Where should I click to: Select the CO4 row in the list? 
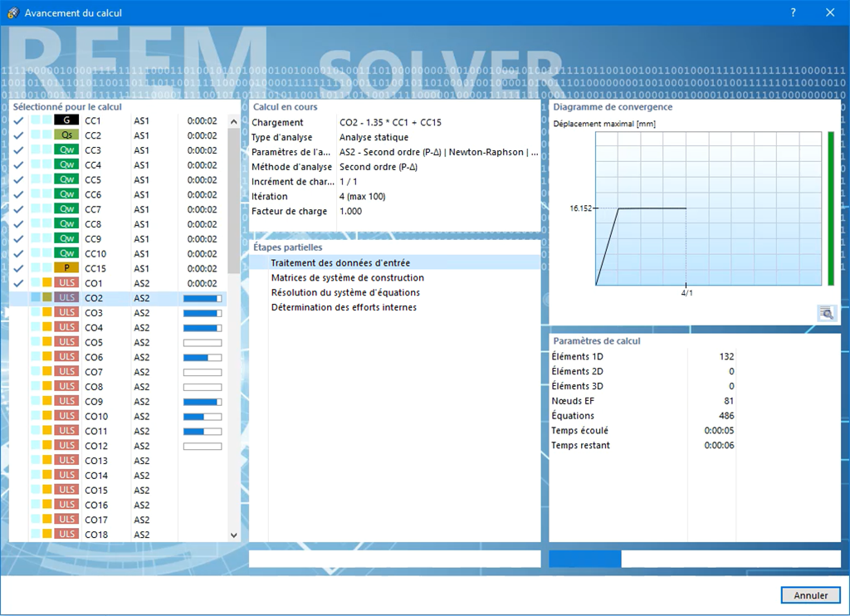coord(118,328)
